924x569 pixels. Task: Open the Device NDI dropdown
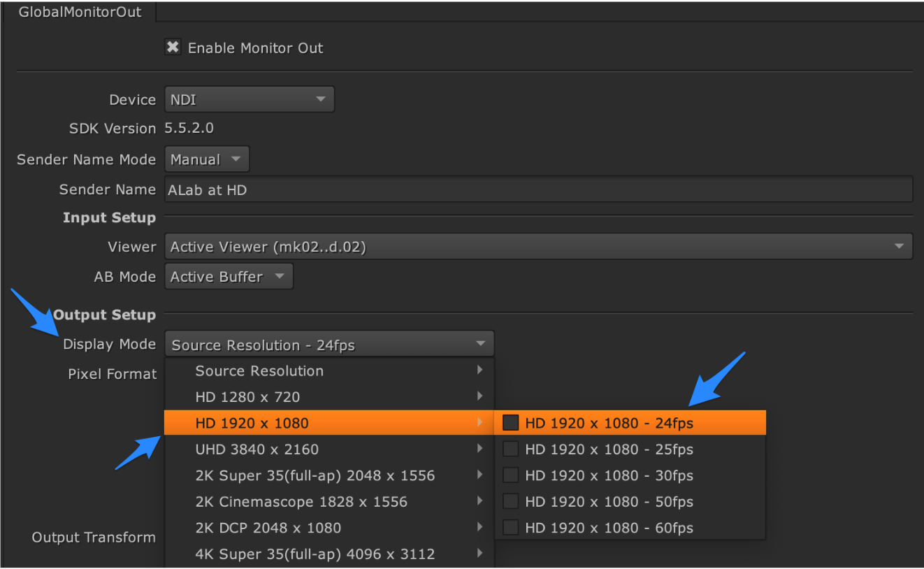250,100
